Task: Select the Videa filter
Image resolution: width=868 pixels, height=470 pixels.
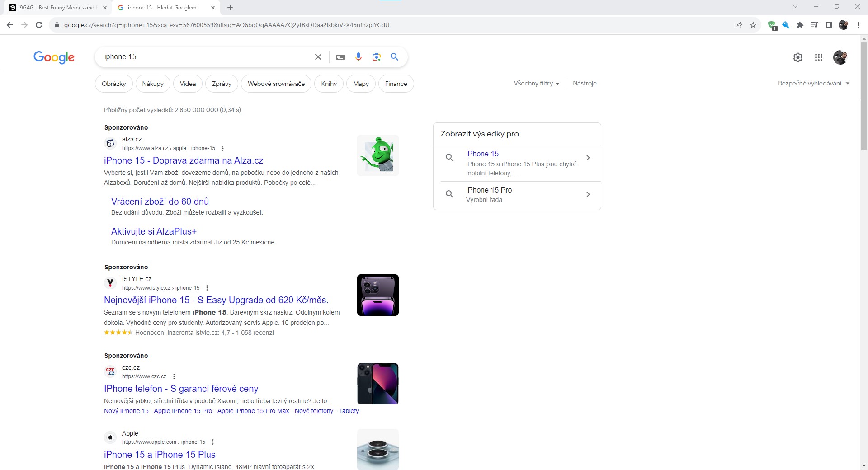Action: pos(188,84)
